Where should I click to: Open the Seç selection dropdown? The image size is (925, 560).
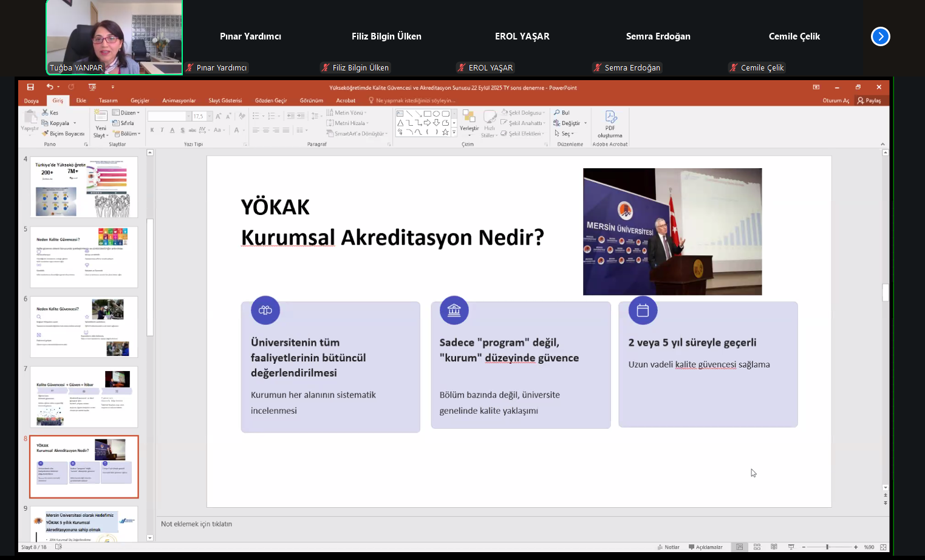point(564,134)
